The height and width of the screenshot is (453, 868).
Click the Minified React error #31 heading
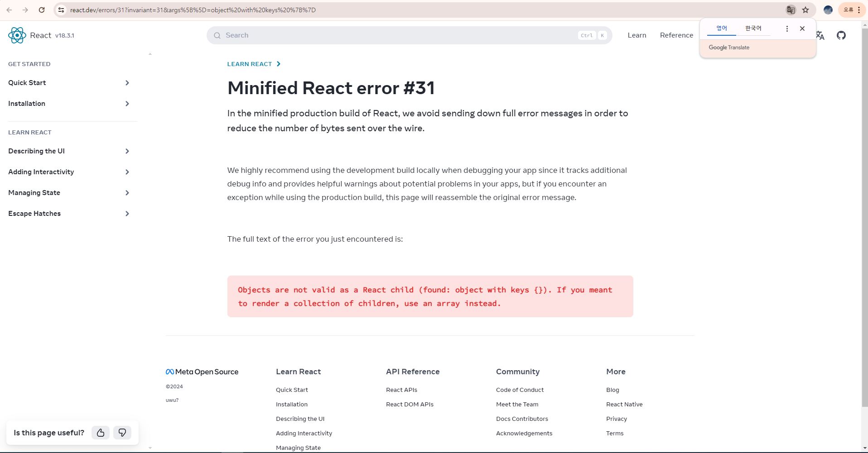[331, 88]
